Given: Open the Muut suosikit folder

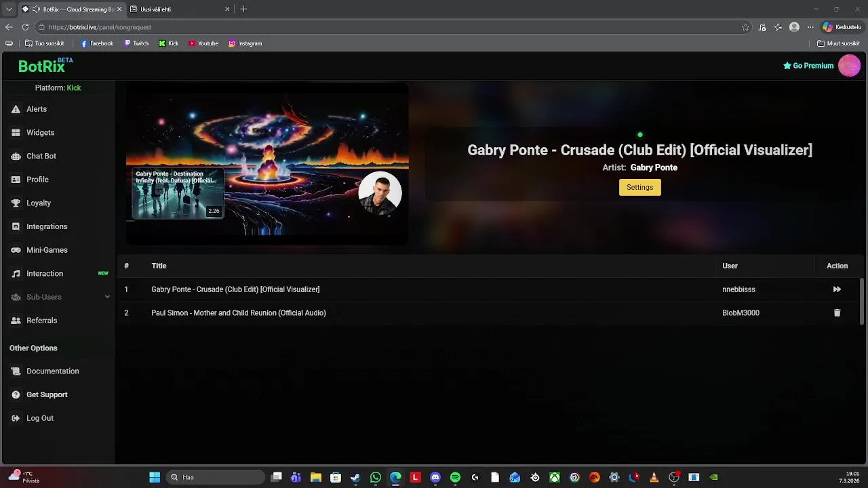Looking at the screenshot, I should (838, 43).
